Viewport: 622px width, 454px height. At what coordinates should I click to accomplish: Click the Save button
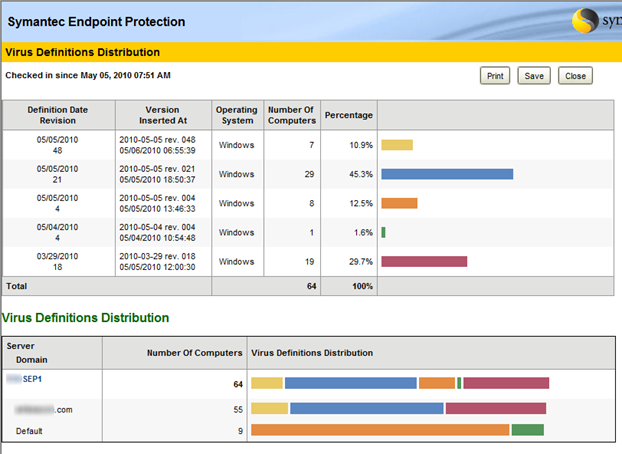coord(534,75)
